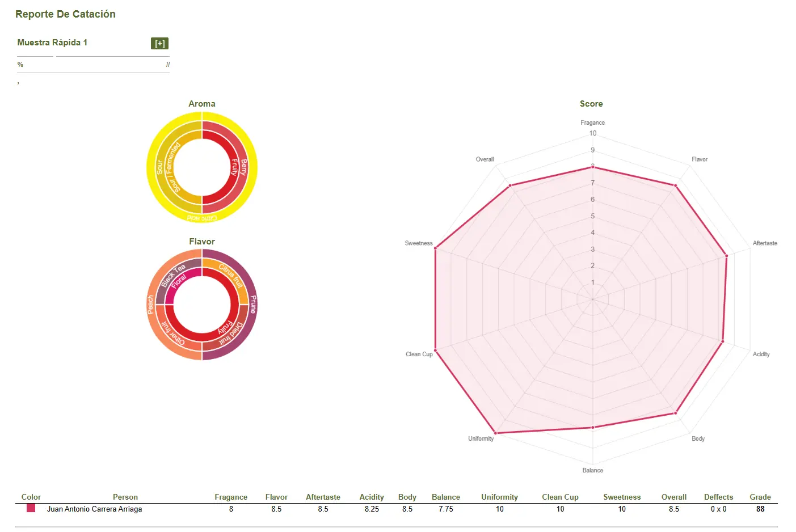Select the Prune outer ring segment
The width and height of the screenshot is (796, 532).
pos(252,305)
